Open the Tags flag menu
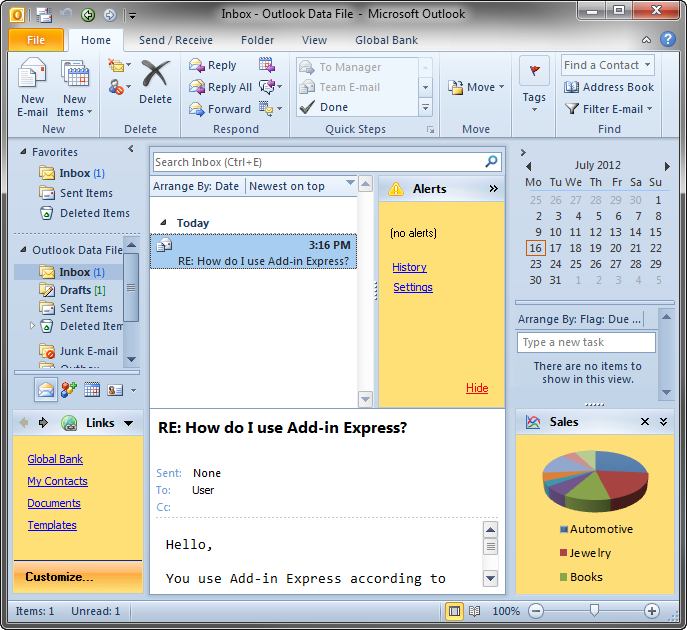This screenshot has width=687, height=630. [x=535, y=85]
